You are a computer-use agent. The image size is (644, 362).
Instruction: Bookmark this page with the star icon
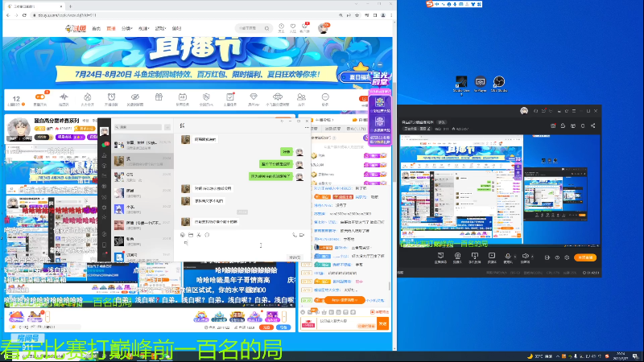pos(357,15)
